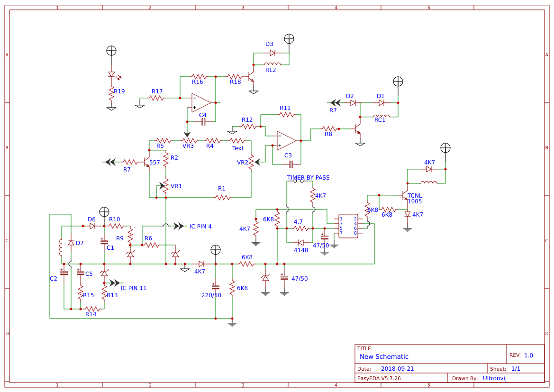This screenshot has width=554, height=392.
Task: Click the PNP transistor labeled 557
Action: click(147, 163)
